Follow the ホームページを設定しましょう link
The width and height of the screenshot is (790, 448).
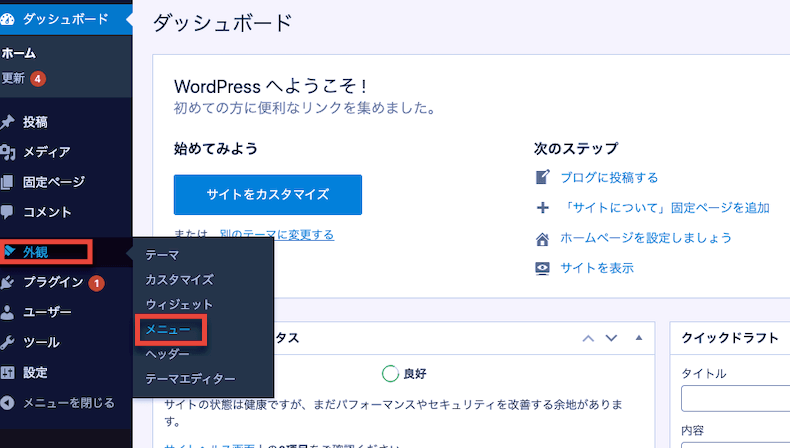point(645,238)
